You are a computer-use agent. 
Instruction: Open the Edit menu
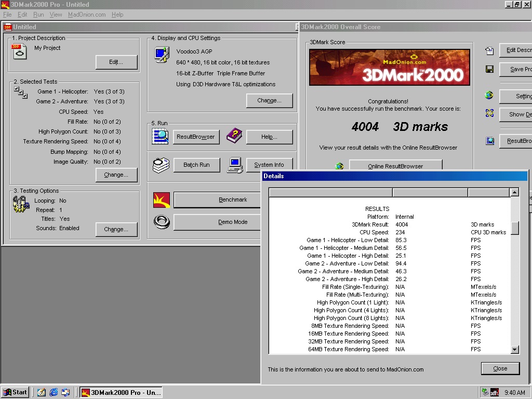(22, 15)
